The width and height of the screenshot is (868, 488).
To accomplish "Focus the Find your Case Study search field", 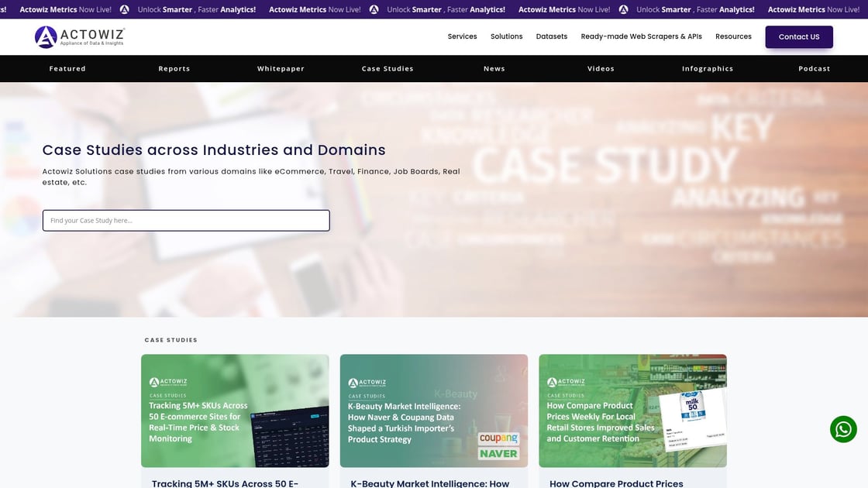I will click(186, 220).
